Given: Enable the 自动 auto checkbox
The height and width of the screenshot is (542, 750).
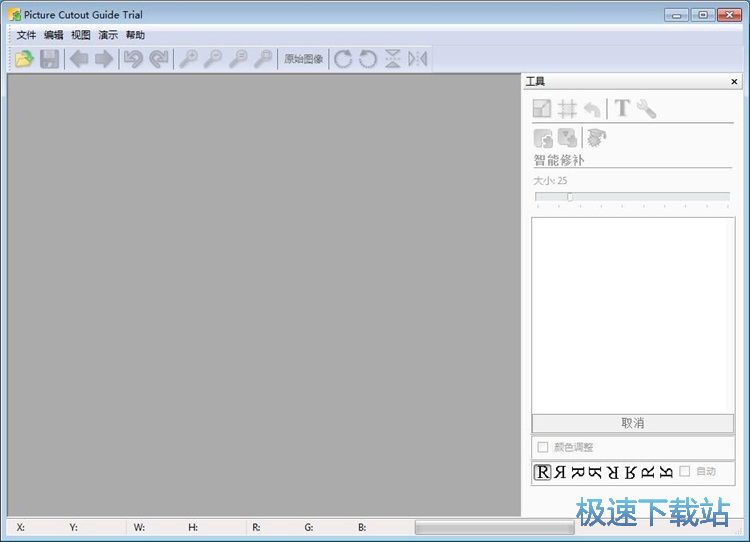Looking at the screenshot, I should click(684, 471).
